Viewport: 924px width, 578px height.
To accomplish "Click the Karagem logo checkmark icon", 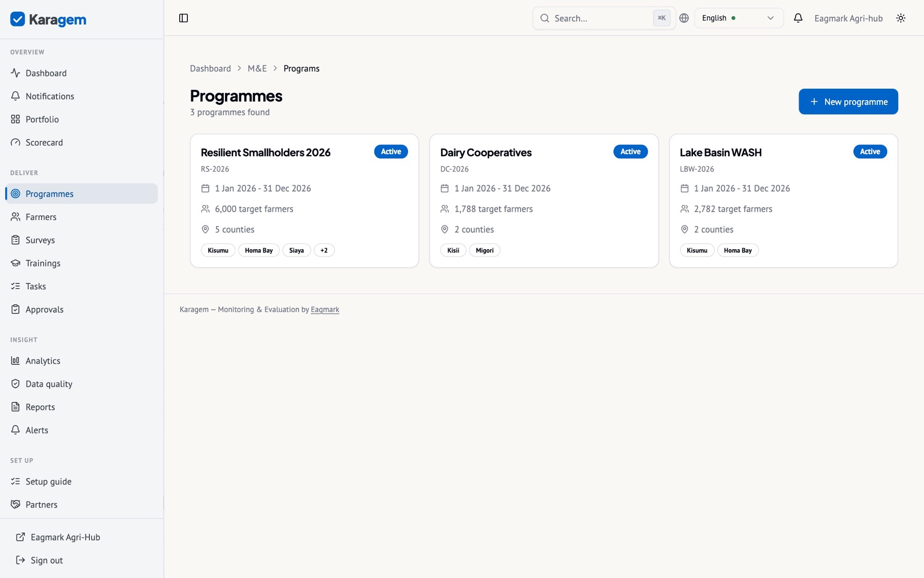I will click(x=17, y=19).
